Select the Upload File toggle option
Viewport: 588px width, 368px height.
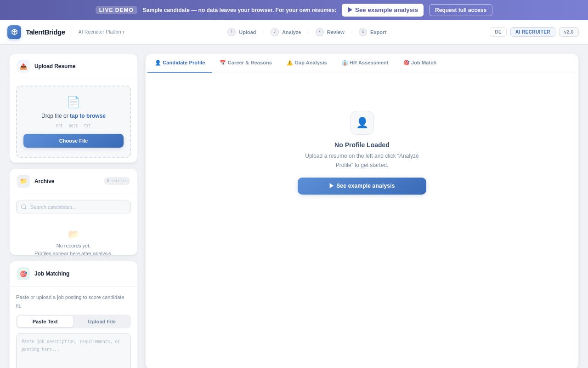tap(102, 322)
